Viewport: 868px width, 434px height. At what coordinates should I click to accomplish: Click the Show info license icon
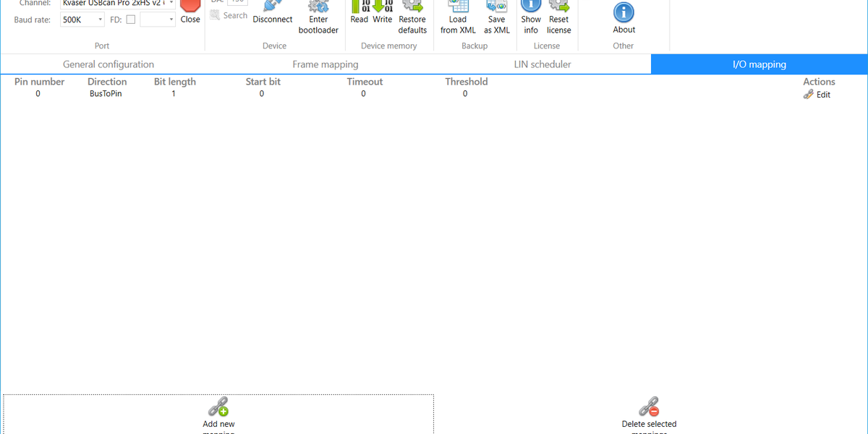(530, 14)
